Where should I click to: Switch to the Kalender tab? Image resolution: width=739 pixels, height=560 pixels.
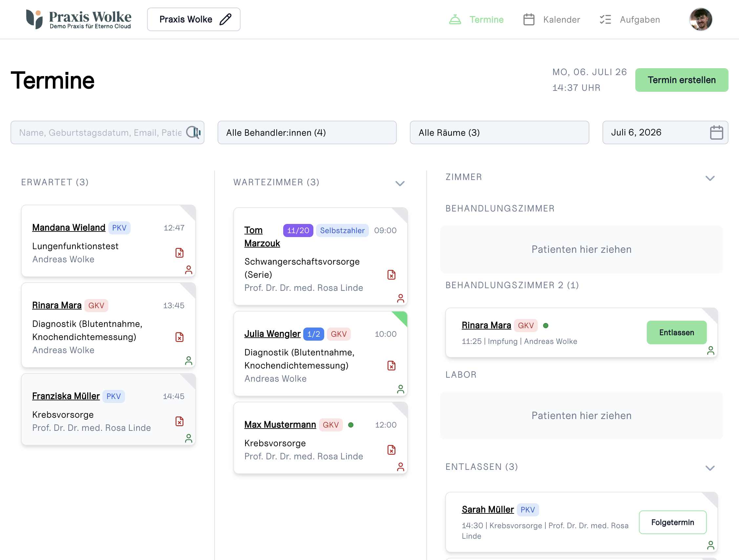pos(552,19)
